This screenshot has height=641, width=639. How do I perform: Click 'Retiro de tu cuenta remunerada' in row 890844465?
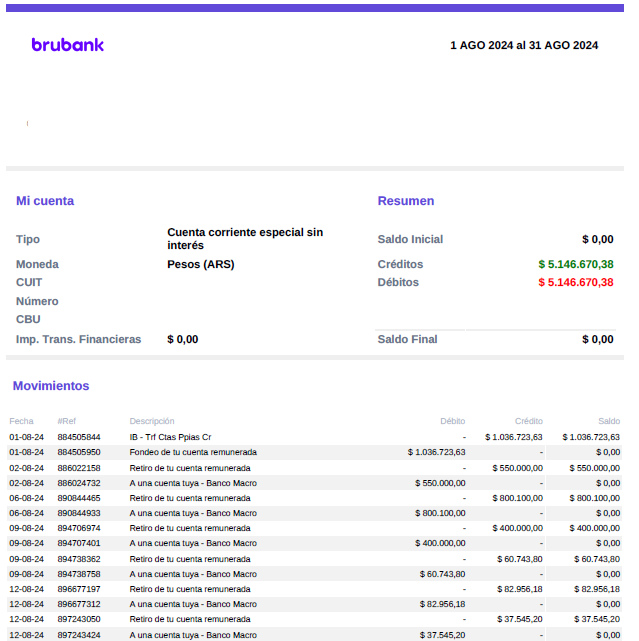coord(190,498)
